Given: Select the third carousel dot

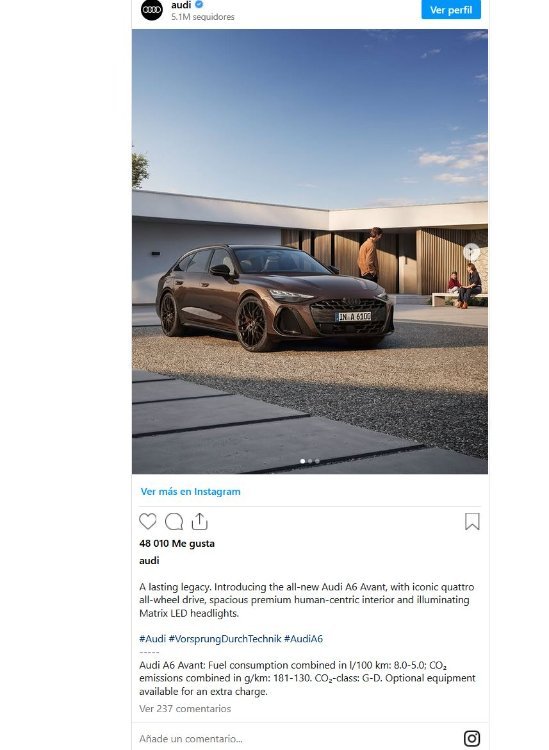Looking at the screenshot, I should [317, 461].
